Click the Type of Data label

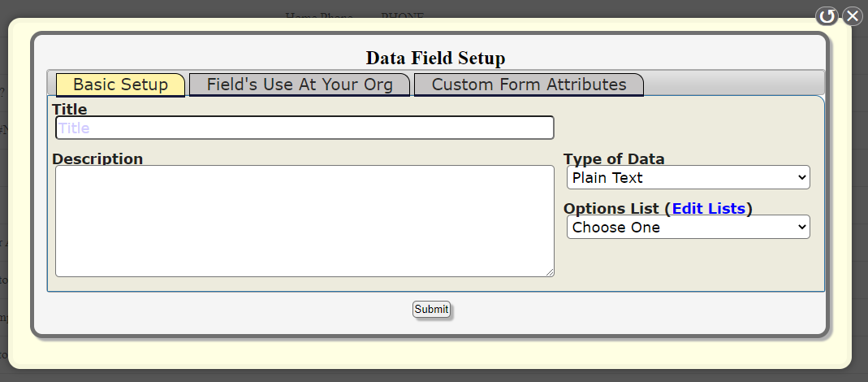[614, 159]
